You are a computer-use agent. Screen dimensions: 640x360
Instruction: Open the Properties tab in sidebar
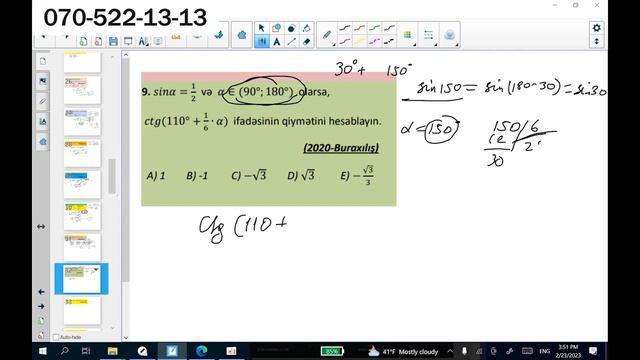pyautogui.click(x=43, y=121)
